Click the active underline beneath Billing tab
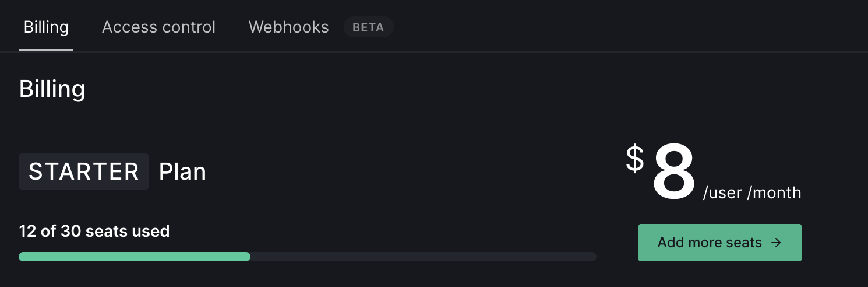This screenshot has width=868, height=287. [x=46, y=50]
